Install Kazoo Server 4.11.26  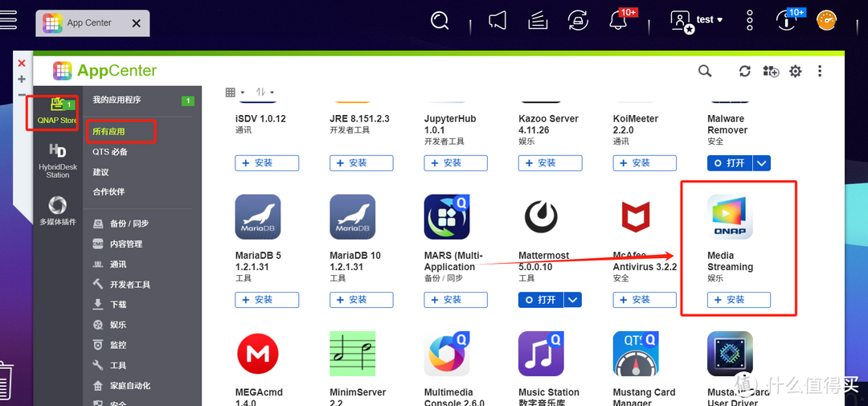(551, 163)
